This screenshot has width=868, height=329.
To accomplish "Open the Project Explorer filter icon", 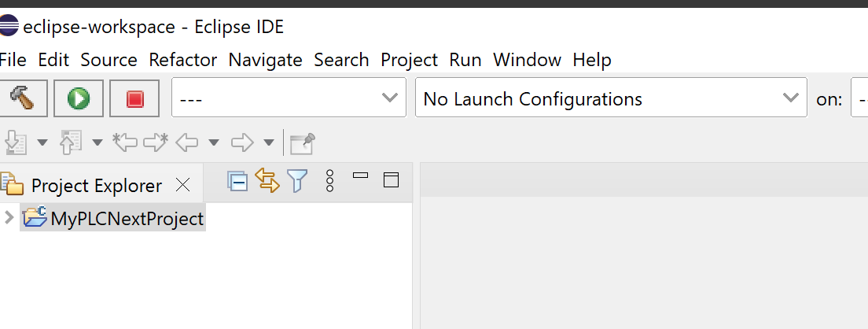I will [297, 181].
